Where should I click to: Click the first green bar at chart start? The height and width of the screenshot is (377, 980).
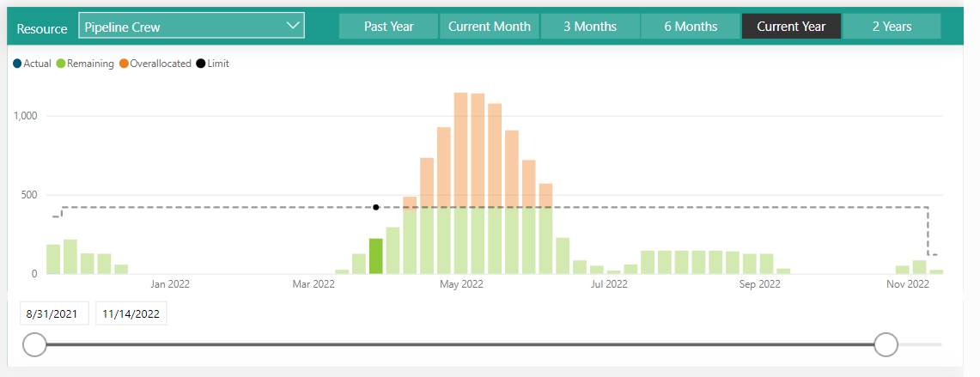pyautogui.click(x=53, y=259)
